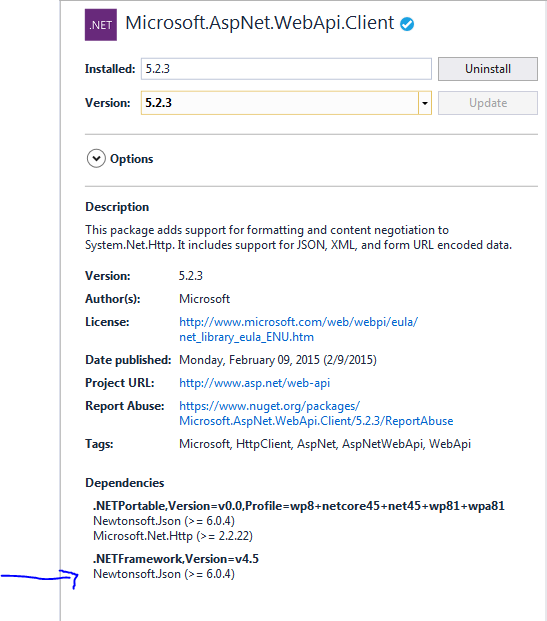Click the blue verified checkmark badge

point(407,24)
